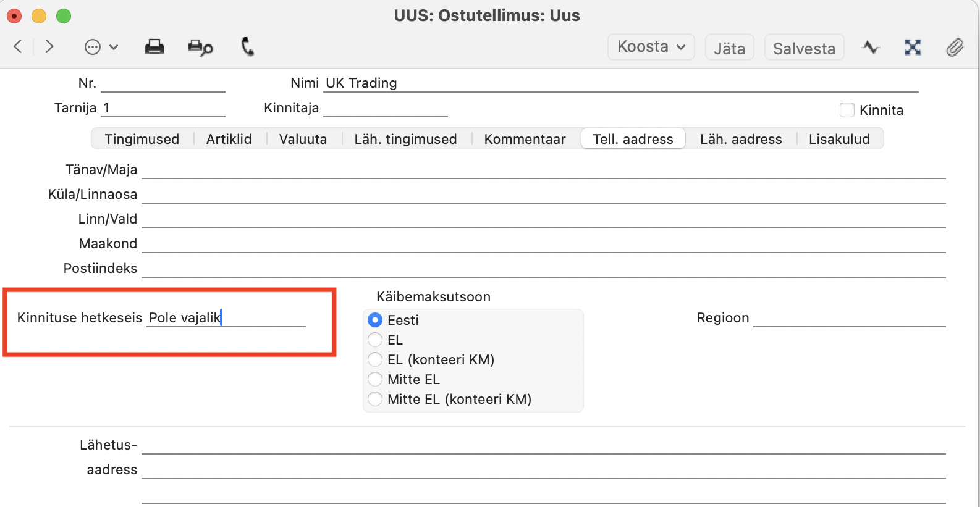This screenshot has height=507, width=980.
Task: Click the printer icon
Action: coord(154,47)
